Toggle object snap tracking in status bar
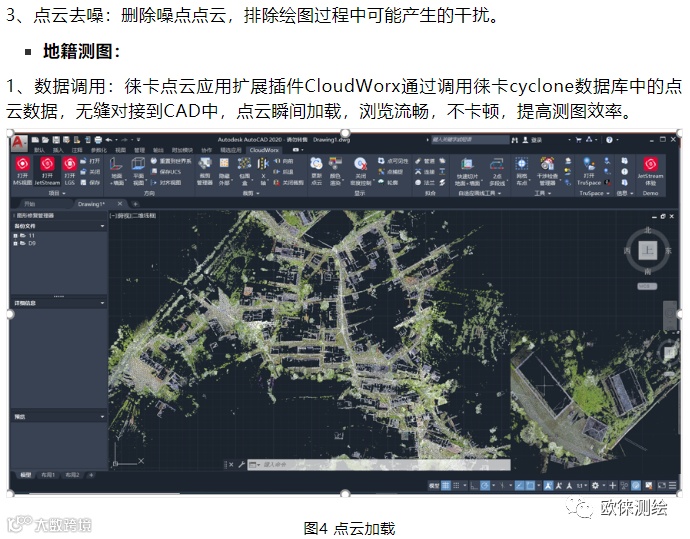The height and width of the screenshot is (539, 690). (519, 485)
